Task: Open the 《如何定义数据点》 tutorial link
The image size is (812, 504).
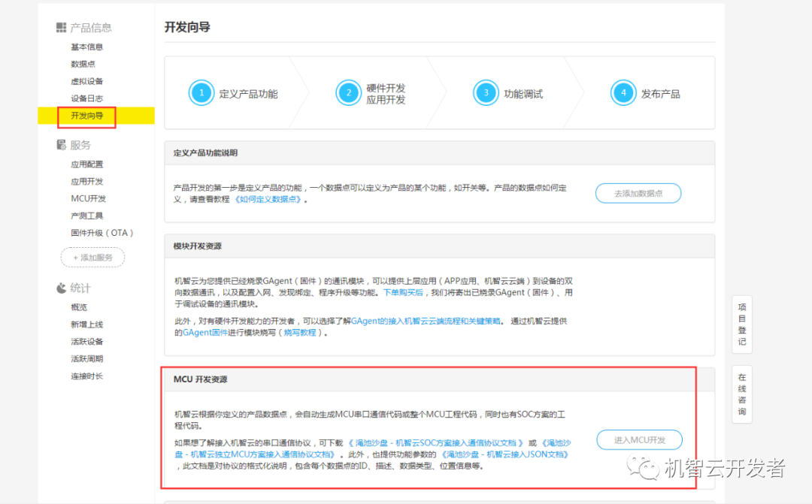Action: coord(268,199)
